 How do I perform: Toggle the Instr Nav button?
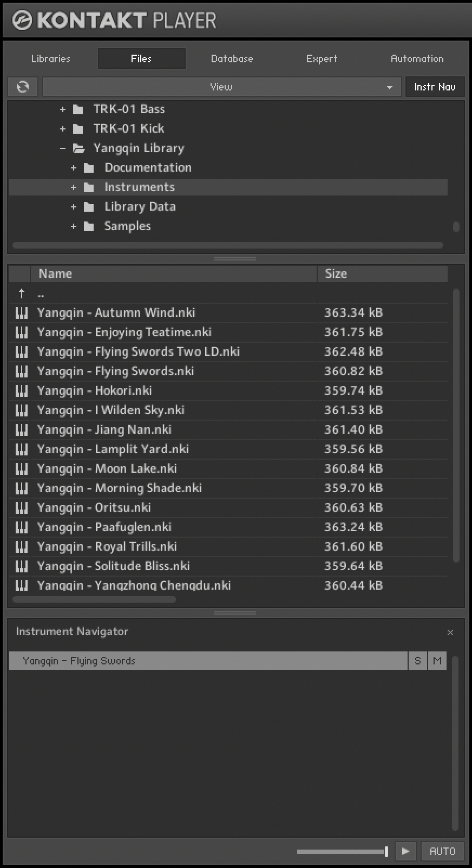[x=435, y=87]
